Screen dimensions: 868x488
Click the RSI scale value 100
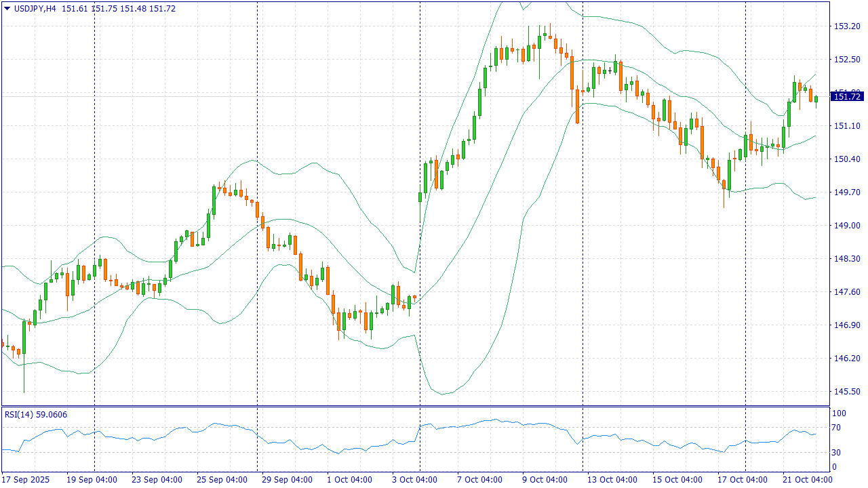839,413
